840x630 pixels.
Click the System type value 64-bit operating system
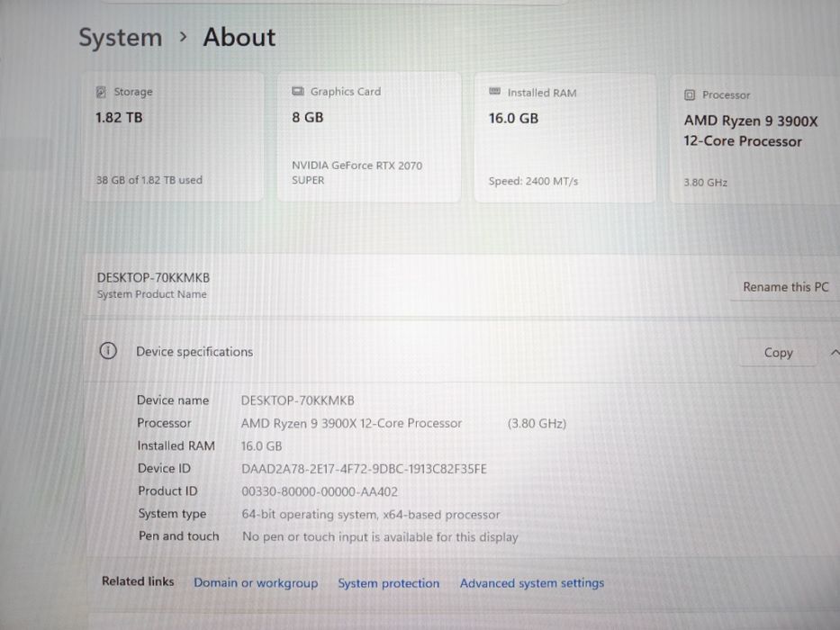371,515
